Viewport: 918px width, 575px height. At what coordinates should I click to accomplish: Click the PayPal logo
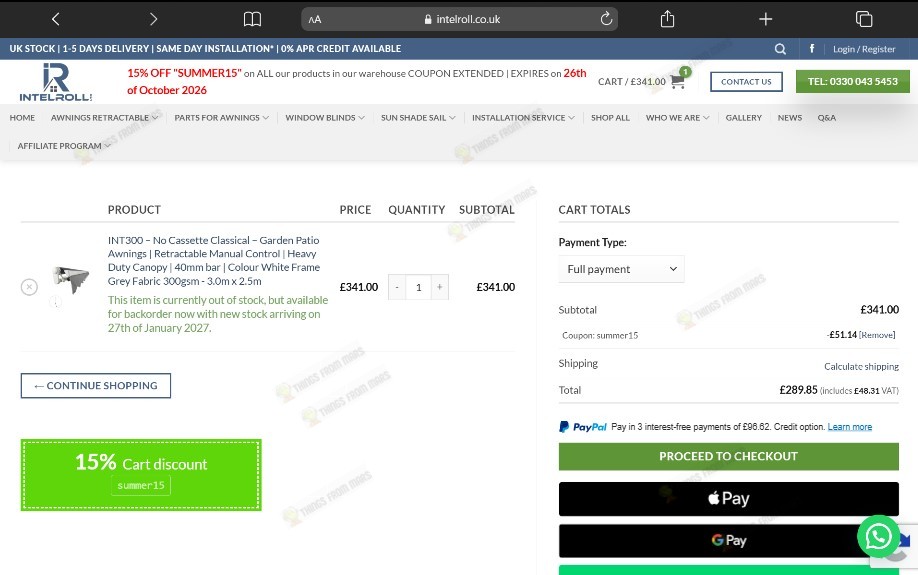click(583, 427)
